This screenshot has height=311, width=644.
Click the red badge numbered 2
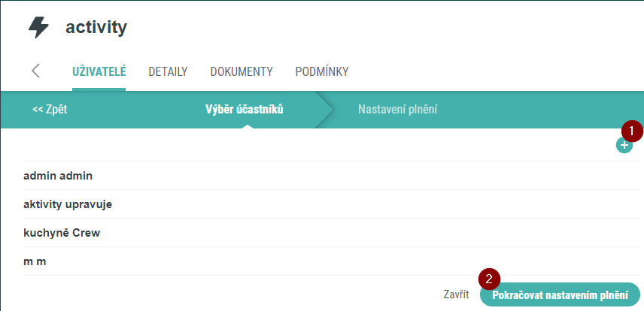[489, 279]
